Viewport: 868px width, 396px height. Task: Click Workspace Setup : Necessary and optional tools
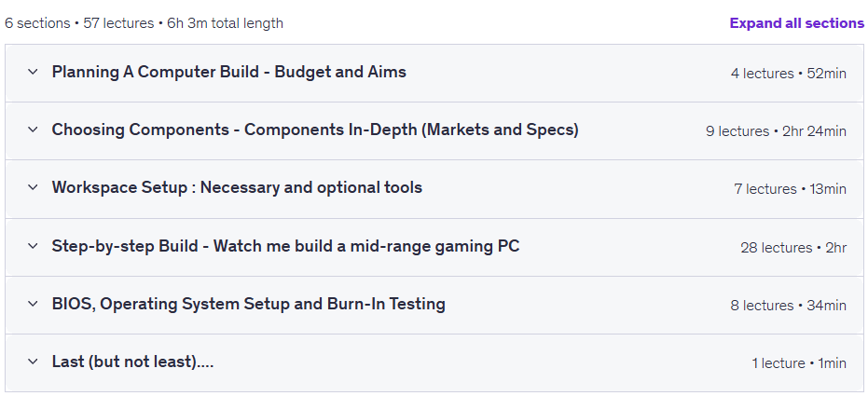237,188
